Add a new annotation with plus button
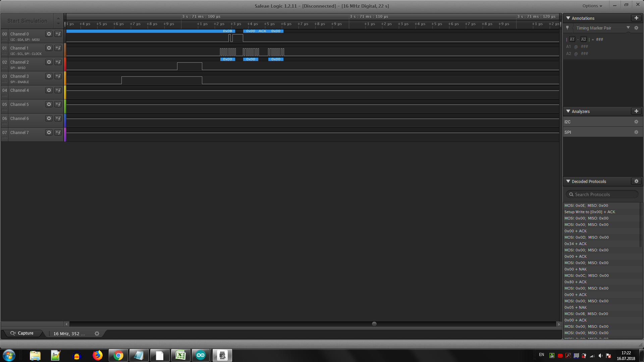Image resolution: width=644 pixels, height=362 pixels. coord(636,18)
